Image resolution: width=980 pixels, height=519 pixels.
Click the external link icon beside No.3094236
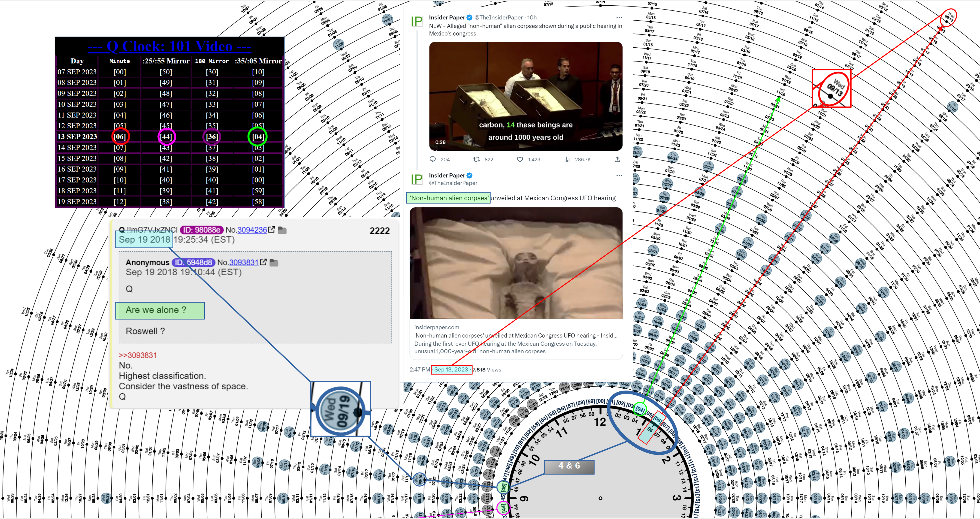point(271,229)
